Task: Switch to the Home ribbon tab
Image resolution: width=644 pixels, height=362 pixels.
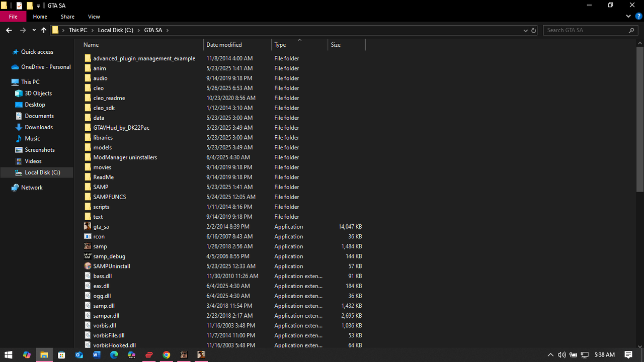Action: coord(40,17)
